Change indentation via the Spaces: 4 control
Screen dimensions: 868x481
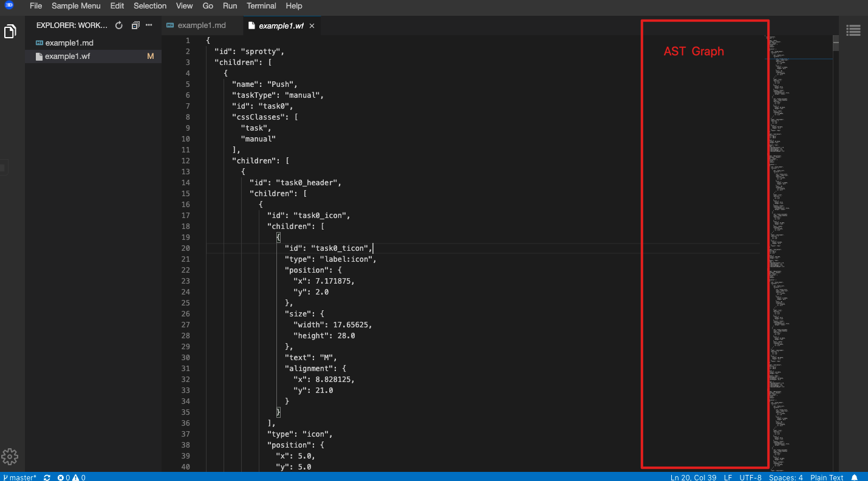coord(785,477)
